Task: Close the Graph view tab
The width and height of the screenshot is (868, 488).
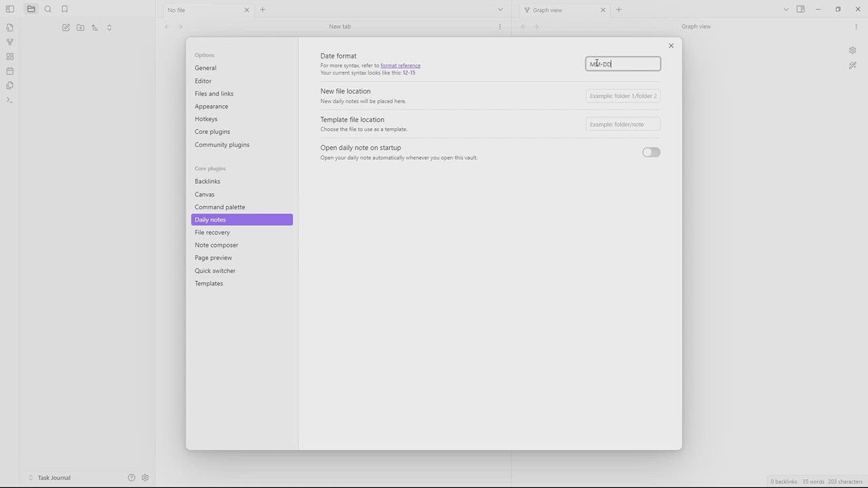Action: [x=603, y=10]
